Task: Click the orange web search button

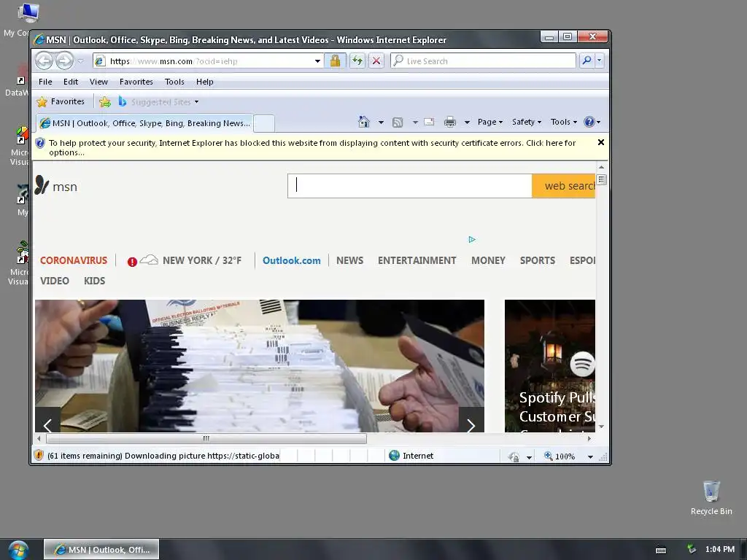Action: [x=564, y=186]
